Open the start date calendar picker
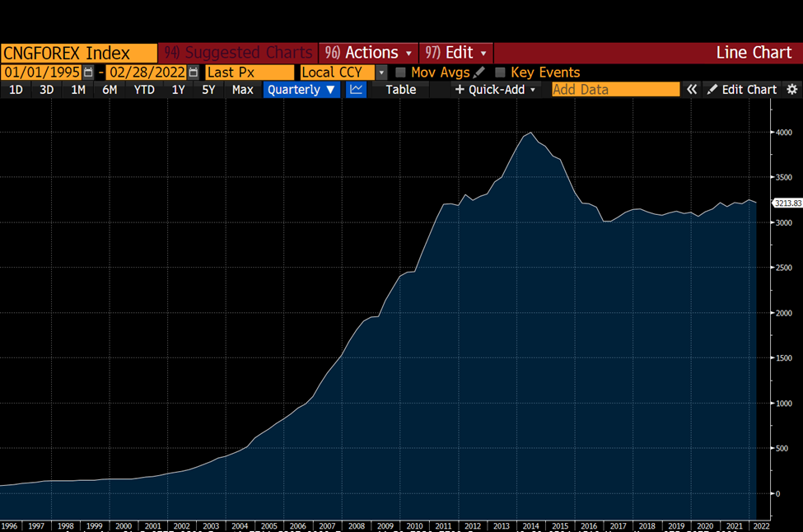Image resolution: width=803 pixels, height=532 pixels. click(89, 72)
